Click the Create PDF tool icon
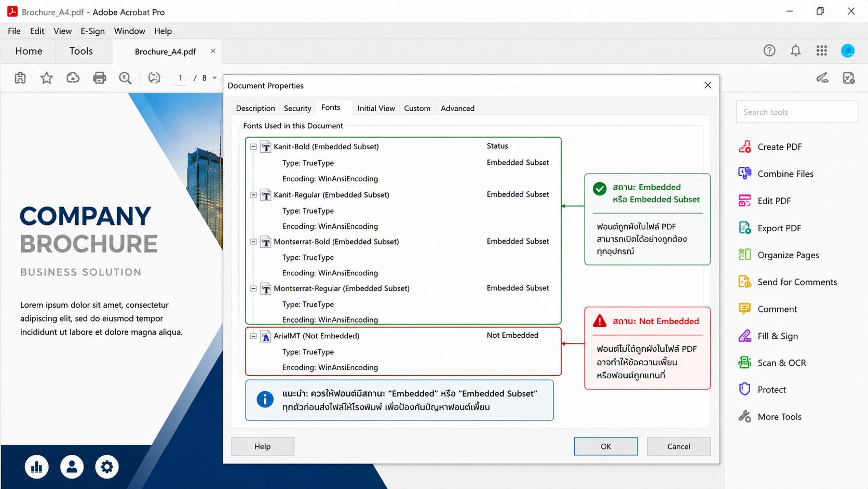This screenshot has width=868, height=489. (745, 147)
